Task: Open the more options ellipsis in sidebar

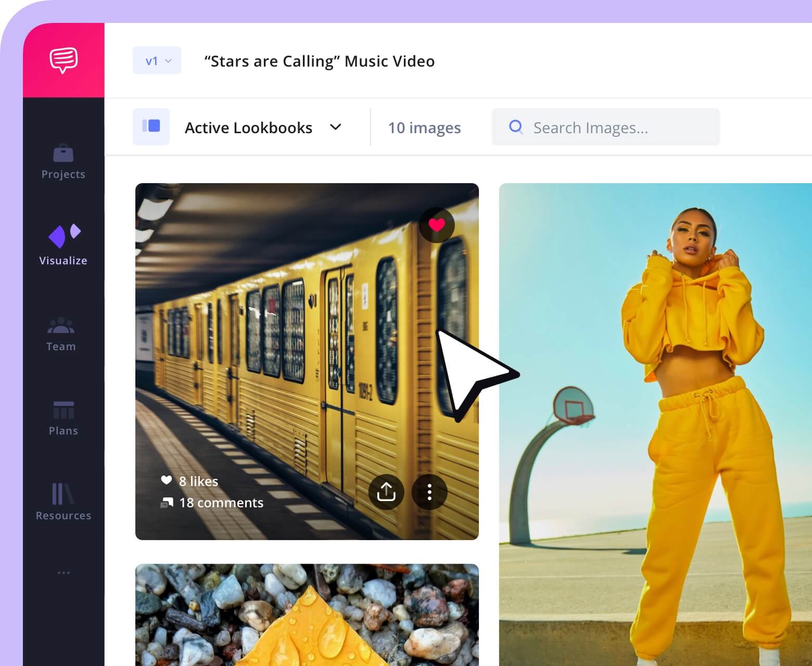Action: 64,572
